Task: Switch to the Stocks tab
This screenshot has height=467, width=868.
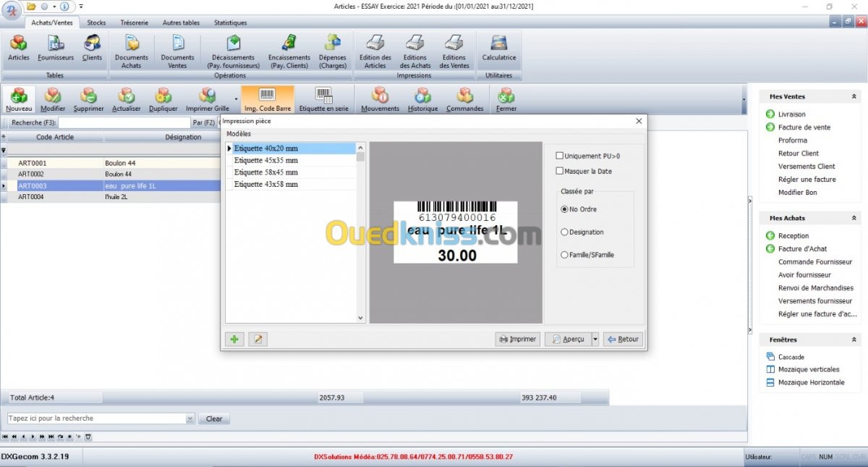Action: (96, 22)
